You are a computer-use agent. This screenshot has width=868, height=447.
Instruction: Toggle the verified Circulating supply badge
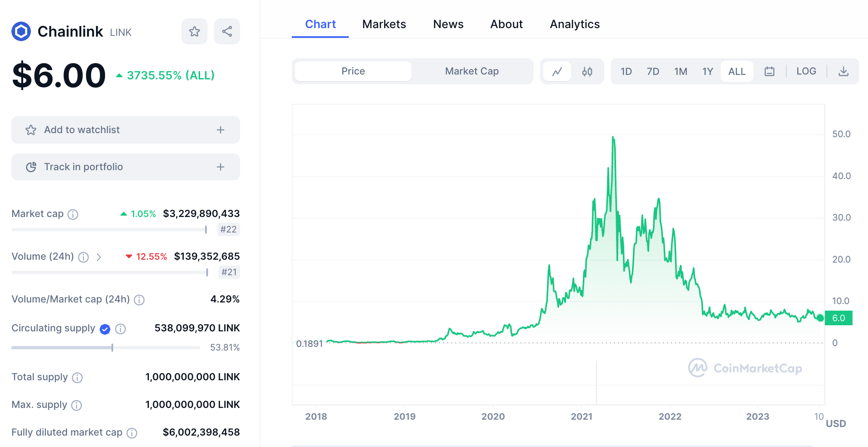pyautogui.click(x=105, y=329)
